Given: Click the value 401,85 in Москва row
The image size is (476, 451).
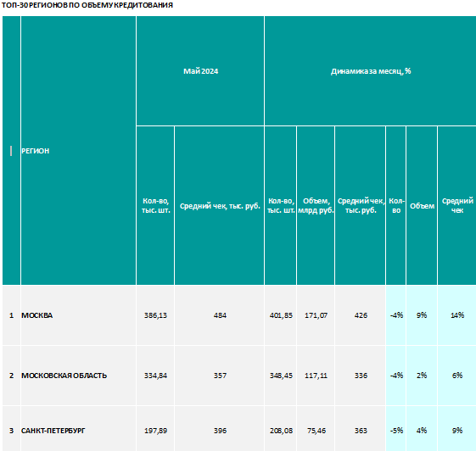Looking at the screenshot, I should pyautogui.click(x=281, y=315).
